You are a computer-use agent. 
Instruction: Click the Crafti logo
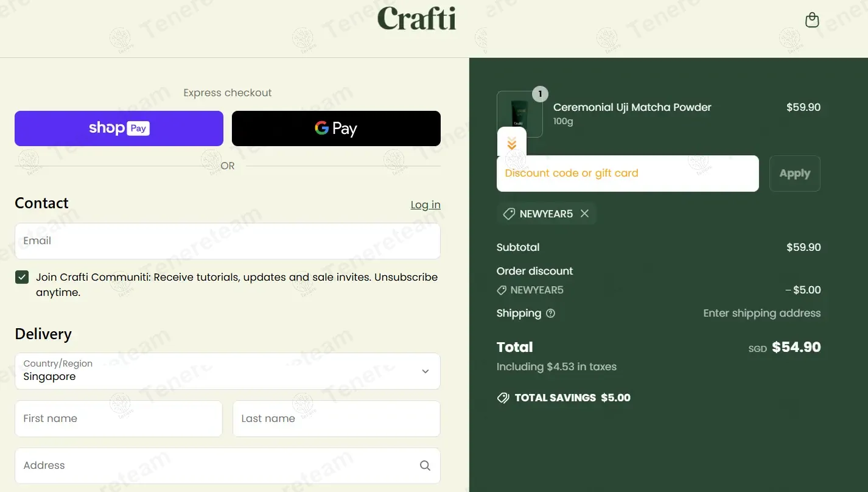coord(416,18)
